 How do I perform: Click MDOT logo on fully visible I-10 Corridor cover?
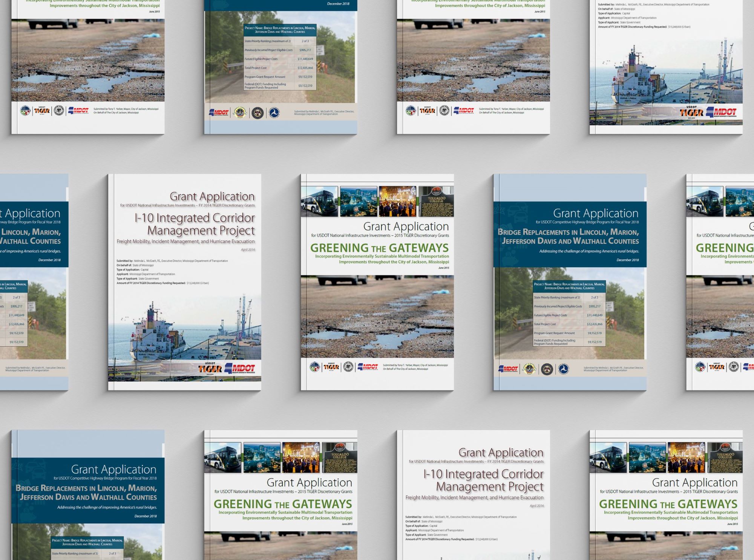point(240,368)
